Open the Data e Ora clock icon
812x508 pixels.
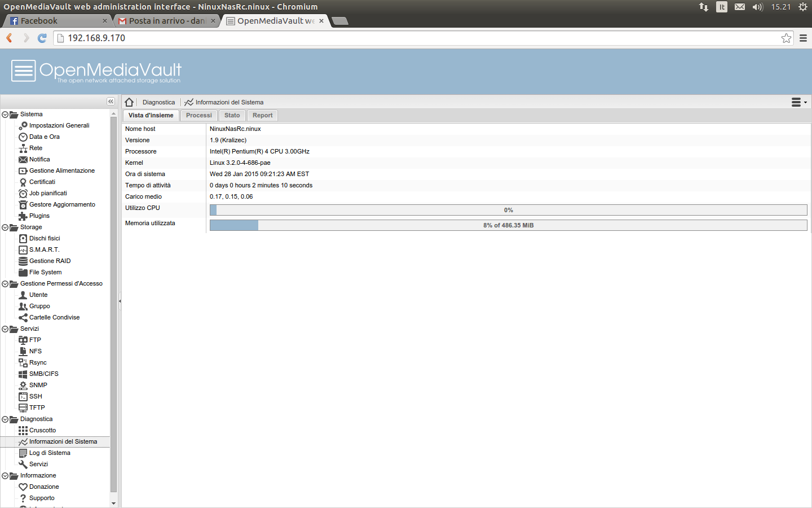click(x=23, y=137)
